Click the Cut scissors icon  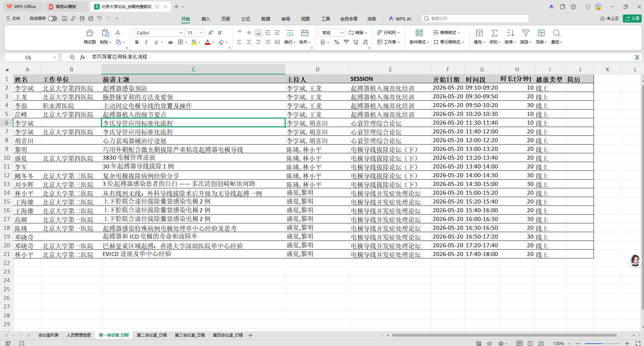coord(118,33)
